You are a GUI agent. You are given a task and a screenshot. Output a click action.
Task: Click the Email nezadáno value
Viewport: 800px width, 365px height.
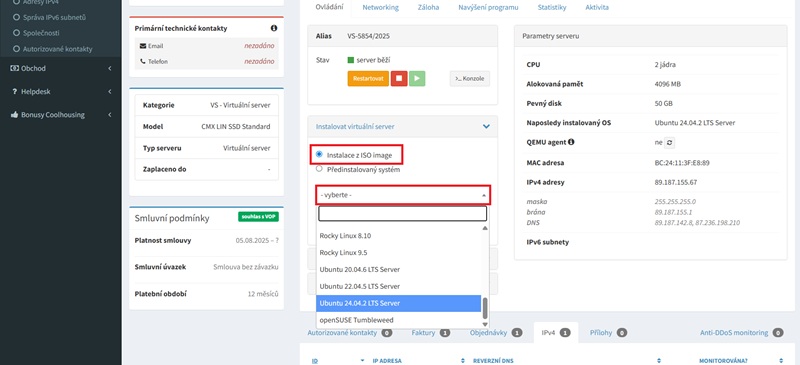click(259, 46)
